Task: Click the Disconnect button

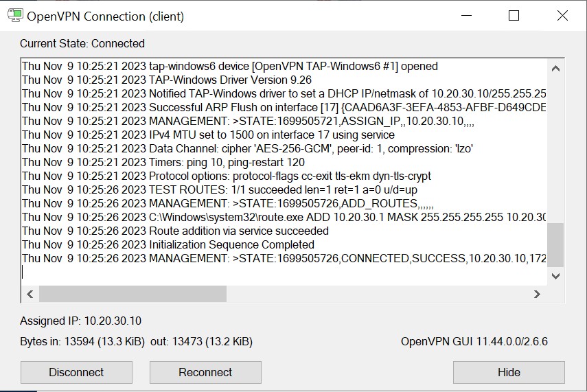Action: (x=76, y=372)
